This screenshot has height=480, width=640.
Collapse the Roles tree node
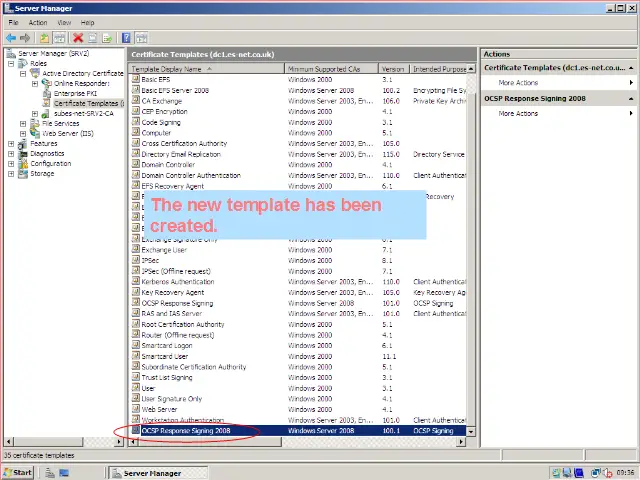pos(11,63)
